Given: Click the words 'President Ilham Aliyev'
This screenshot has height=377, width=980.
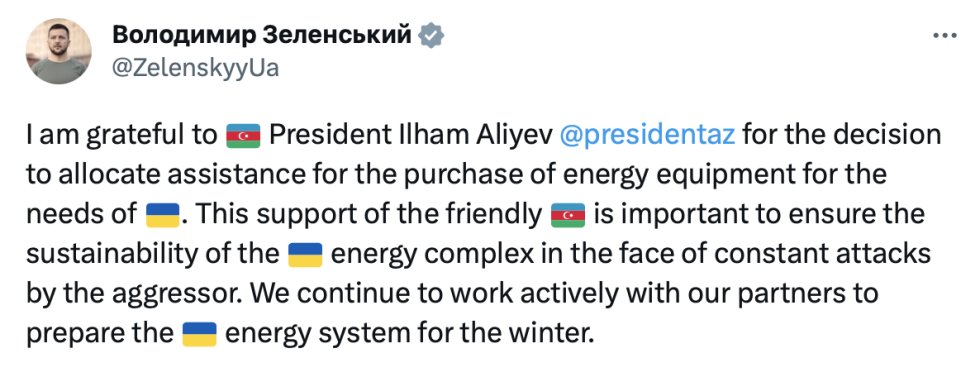Looking at the screenshot, I should pos(410,136).
